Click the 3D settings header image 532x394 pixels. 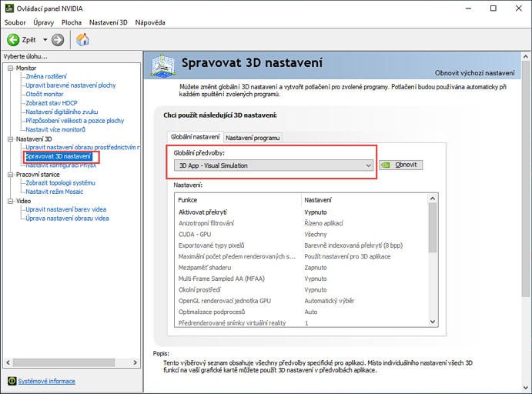[163, 65]
